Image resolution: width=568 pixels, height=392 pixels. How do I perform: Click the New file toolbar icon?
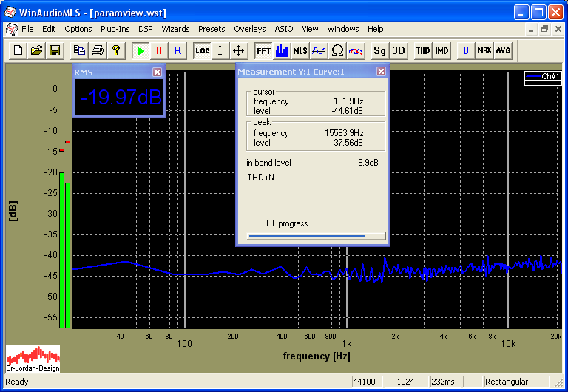pyautogui.click(x=16, y=50)
